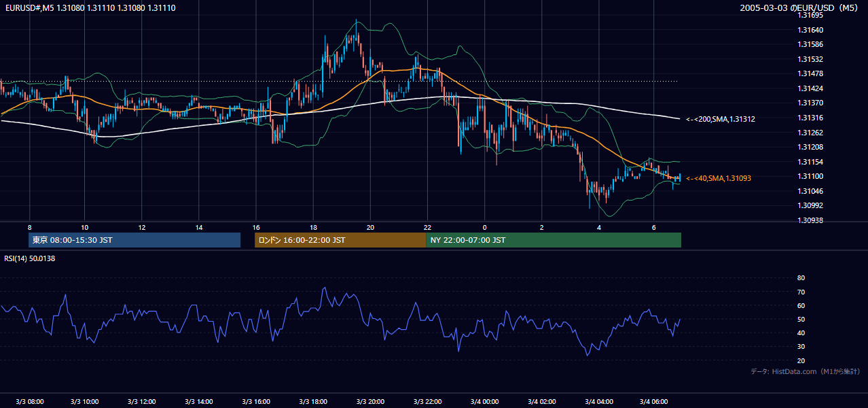Click RSI scale level 20
Viewport: 868px width, 408px height.
click(801, 360)
